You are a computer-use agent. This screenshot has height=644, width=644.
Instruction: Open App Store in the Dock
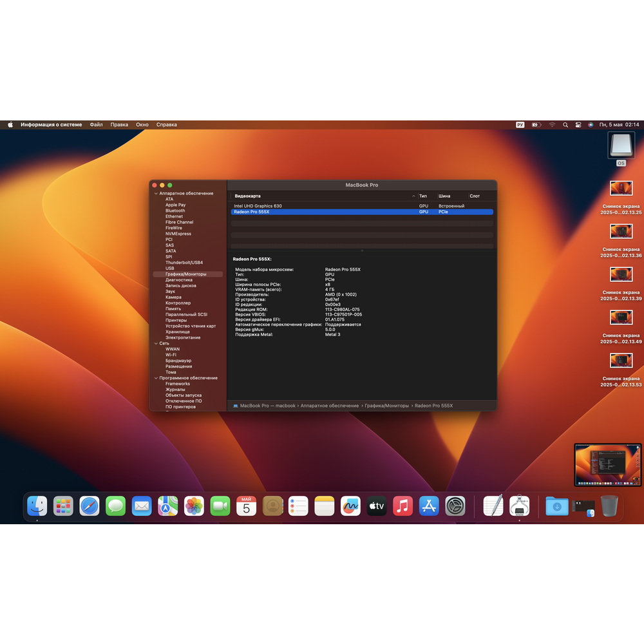429,506
